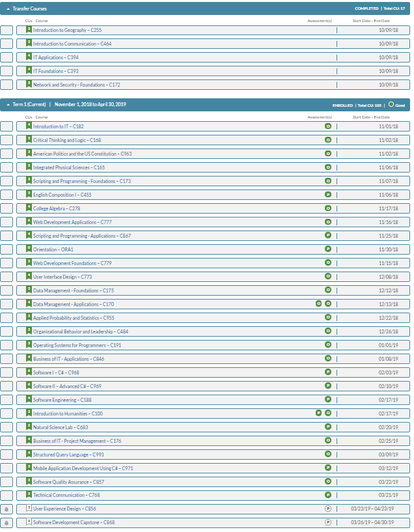Click the Good status circle indicator

(391, 104)
